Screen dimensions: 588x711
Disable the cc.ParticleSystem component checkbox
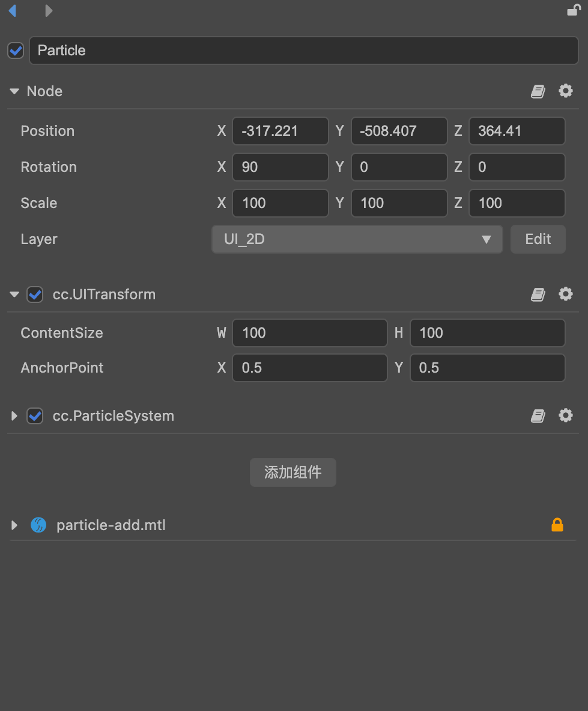point(35,416)
